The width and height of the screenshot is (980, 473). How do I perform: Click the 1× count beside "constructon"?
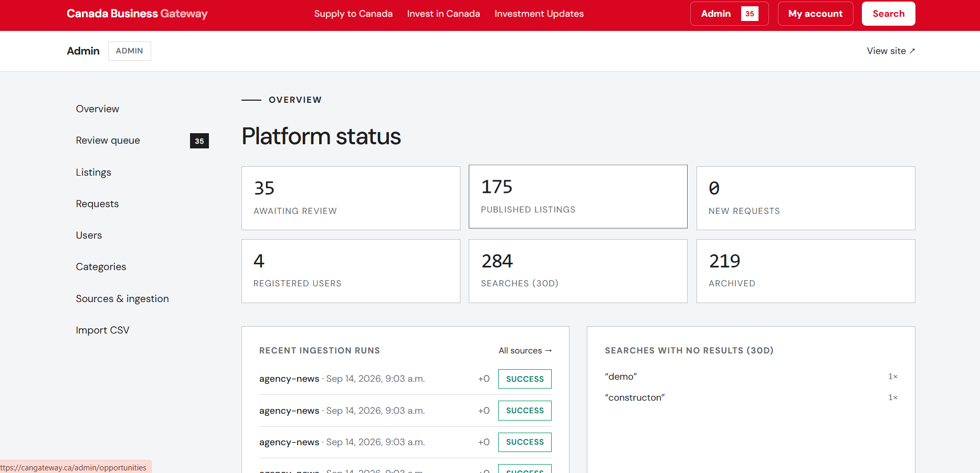[893, 397]
